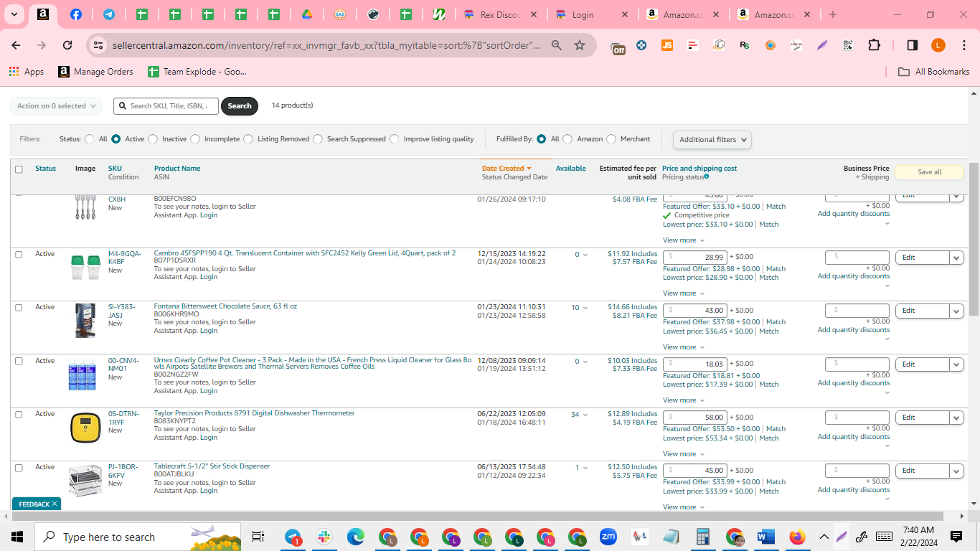Open the All Bookmarks folder

pyautogui.click(x=933, y=72)
